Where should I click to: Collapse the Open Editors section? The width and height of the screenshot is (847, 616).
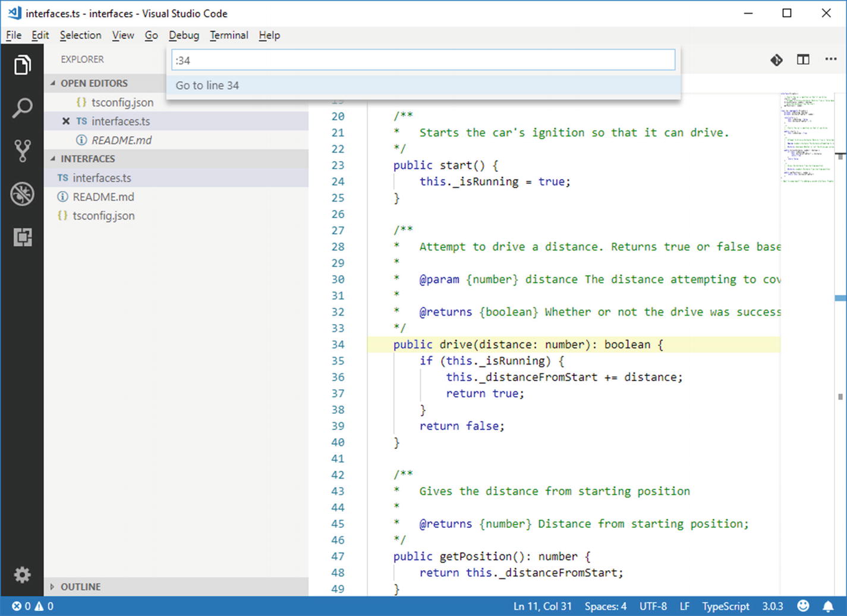tap(53, 83)
